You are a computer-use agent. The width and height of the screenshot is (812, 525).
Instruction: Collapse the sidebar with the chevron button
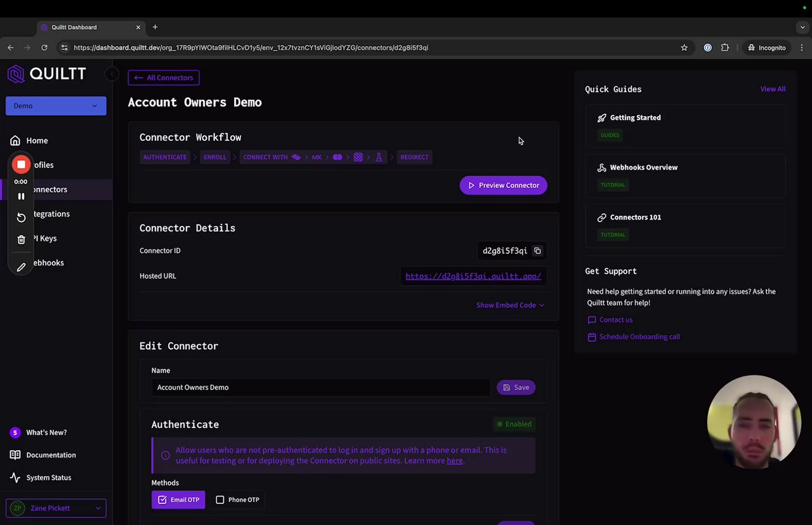[x=112, y=74]
